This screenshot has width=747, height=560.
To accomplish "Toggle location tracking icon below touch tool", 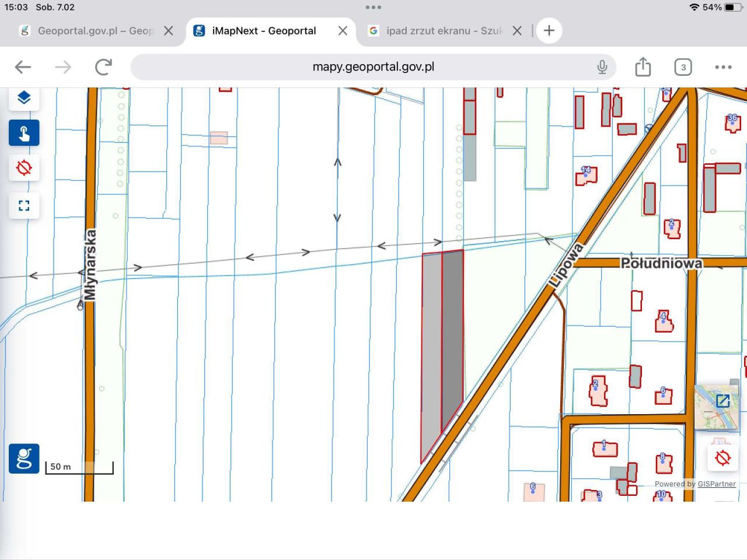I will [x=24, y=169].
